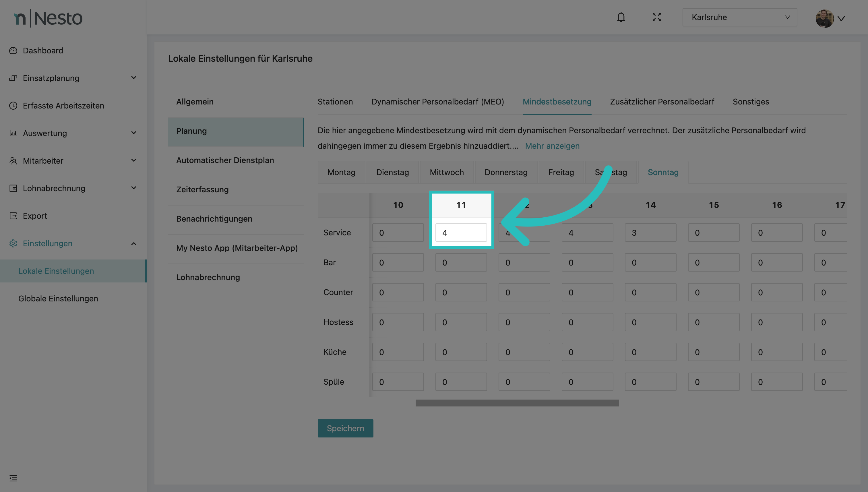Collapse the Einstellungen submenu chevron

pos(134,244)
